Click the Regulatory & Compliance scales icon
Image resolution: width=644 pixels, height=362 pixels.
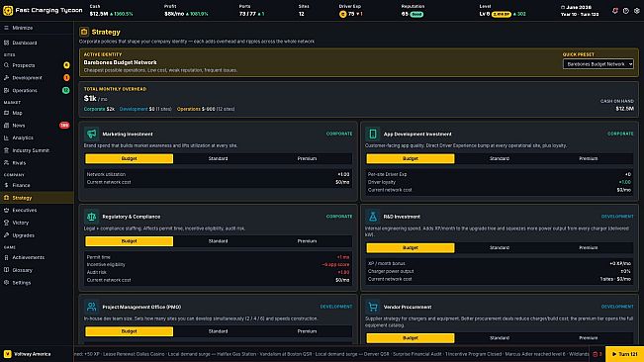pos(91,217)
